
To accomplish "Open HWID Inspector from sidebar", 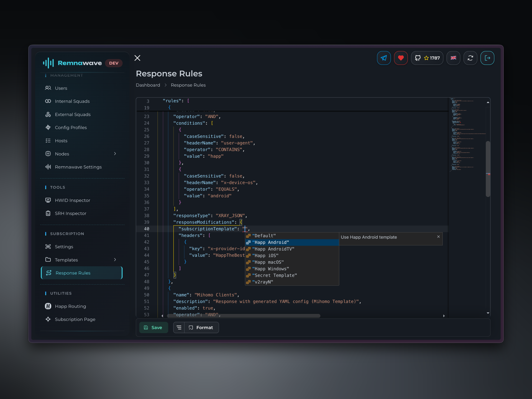I will point(72,200).
